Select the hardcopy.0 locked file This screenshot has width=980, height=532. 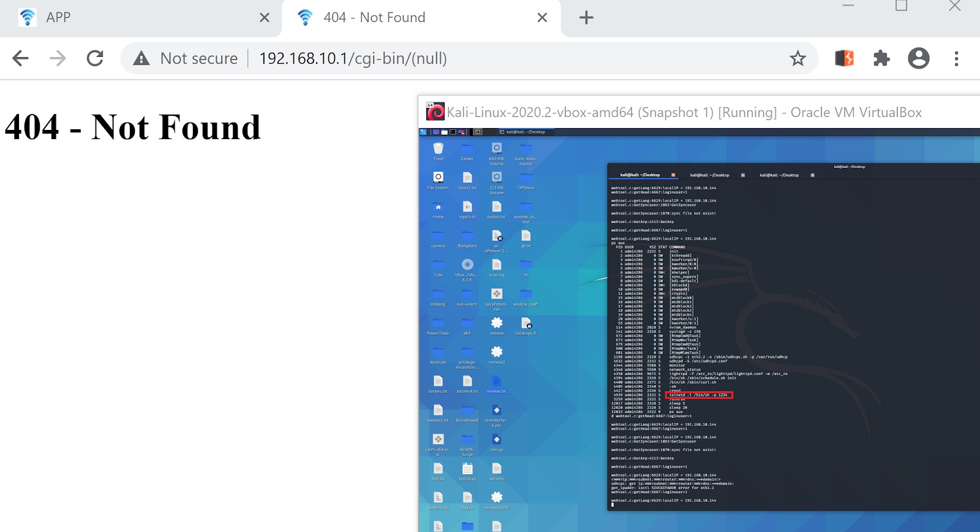526,325
